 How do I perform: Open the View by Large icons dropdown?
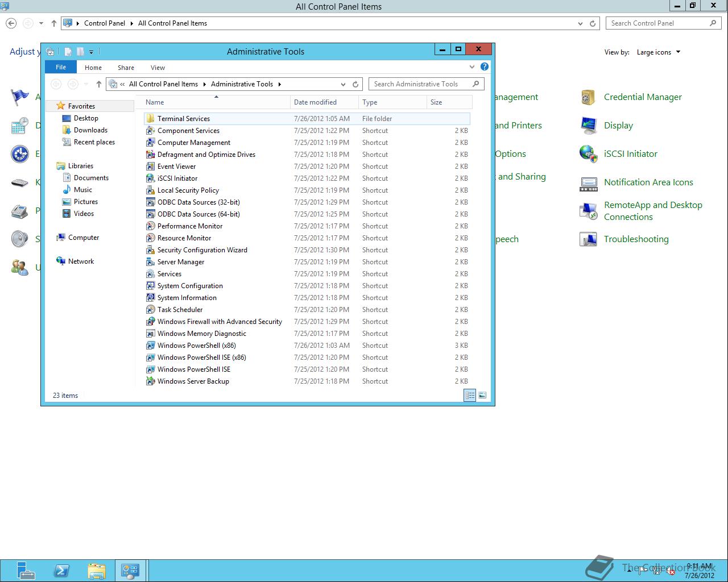click(658, 52)
